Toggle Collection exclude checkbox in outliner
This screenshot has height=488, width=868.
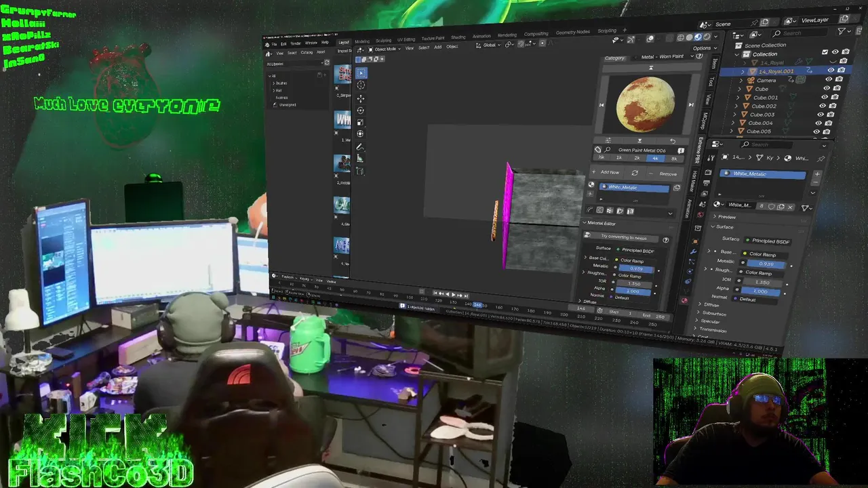pos(825,52)
